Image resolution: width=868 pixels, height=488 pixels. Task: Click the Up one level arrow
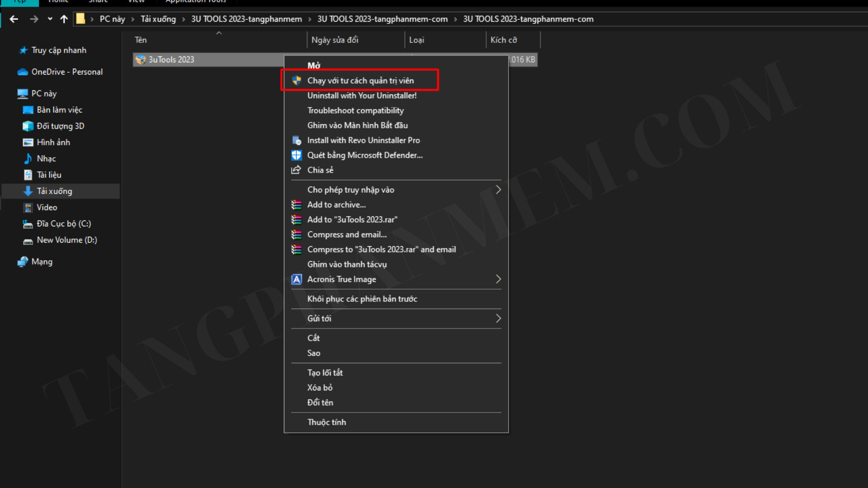64,19
